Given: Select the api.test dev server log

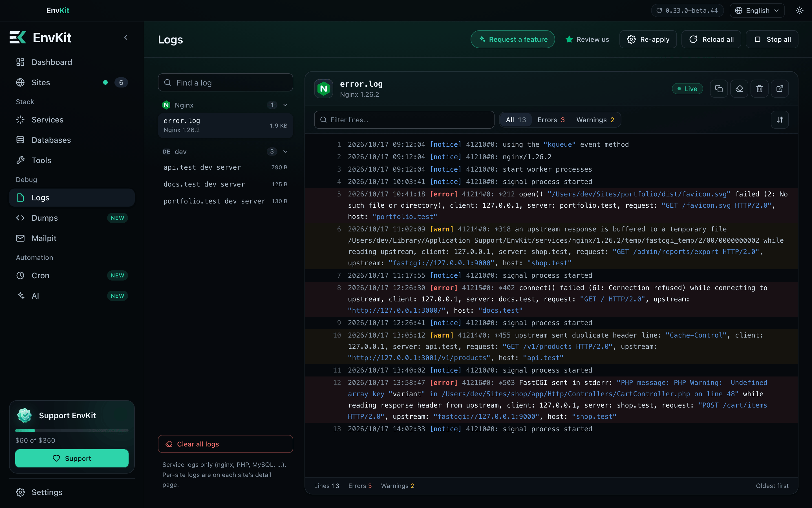Looking at the screenshot, I should point(226,167).
